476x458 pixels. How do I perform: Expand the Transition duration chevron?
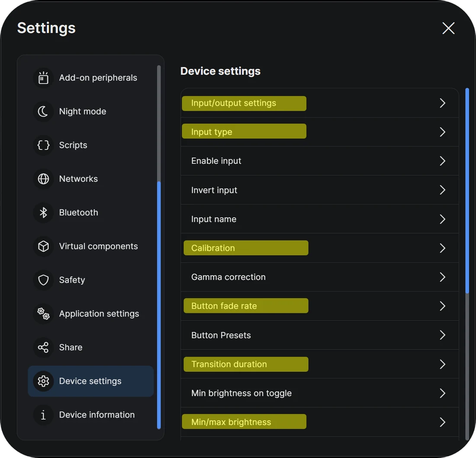coord(443,364)
